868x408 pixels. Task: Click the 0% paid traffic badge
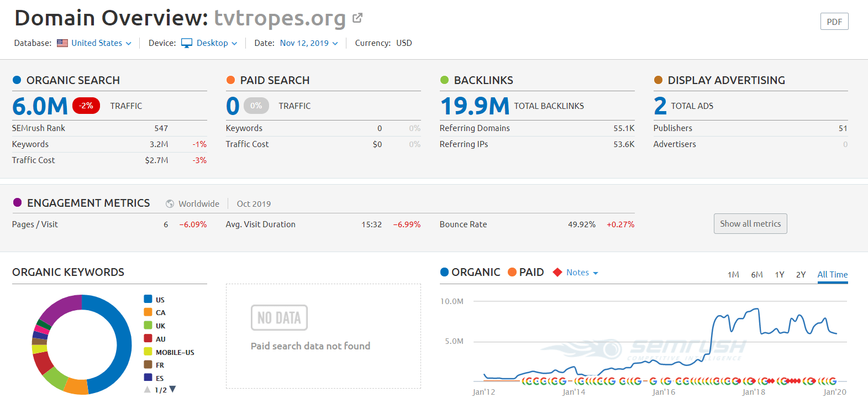tap(256, 106)
